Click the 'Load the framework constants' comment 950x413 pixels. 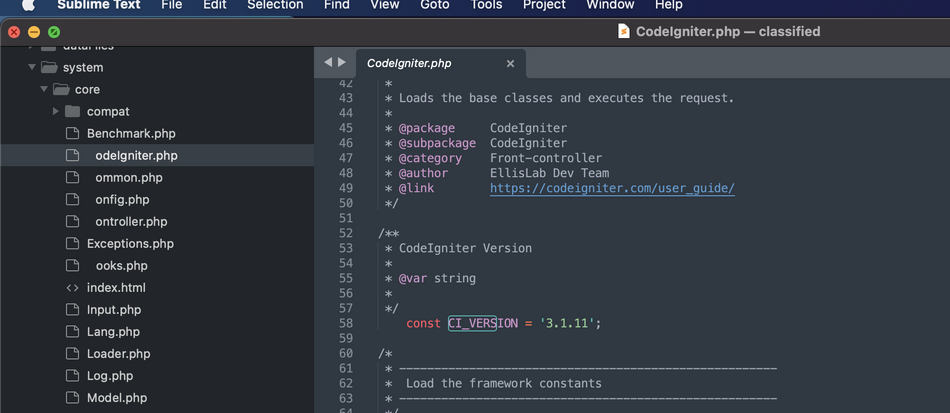[x=503, y=383]
